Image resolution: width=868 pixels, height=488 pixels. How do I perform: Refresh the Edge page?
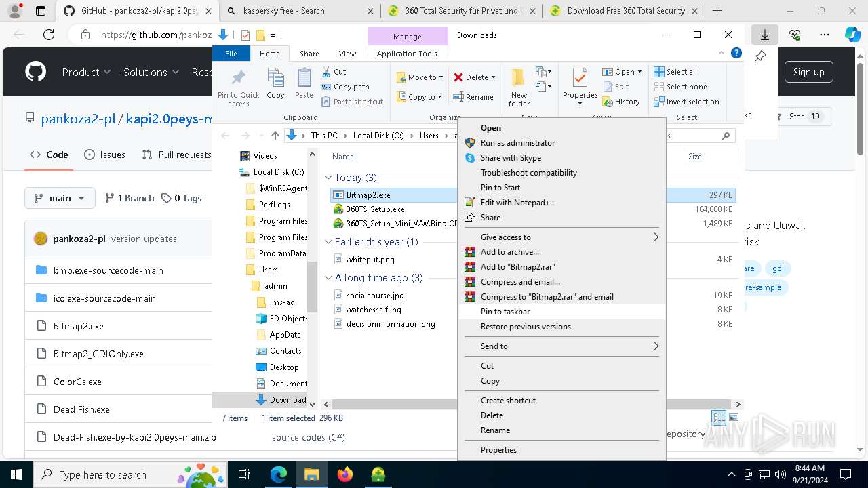click(x=49, y=35)
